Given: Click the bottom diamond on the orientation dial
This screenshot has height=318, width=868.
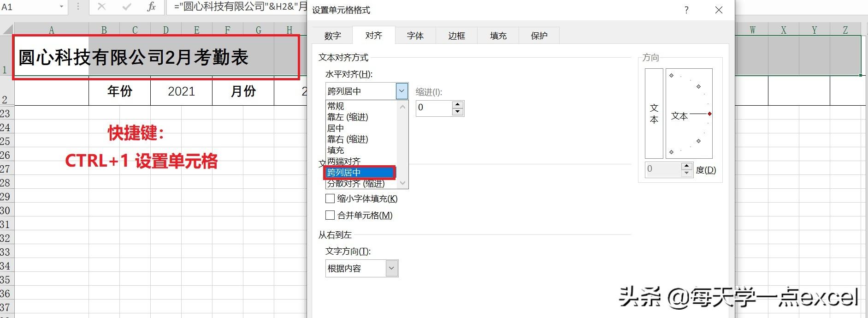Looking at the screenshot, I should pyautogui.click(x=671, y=152).
